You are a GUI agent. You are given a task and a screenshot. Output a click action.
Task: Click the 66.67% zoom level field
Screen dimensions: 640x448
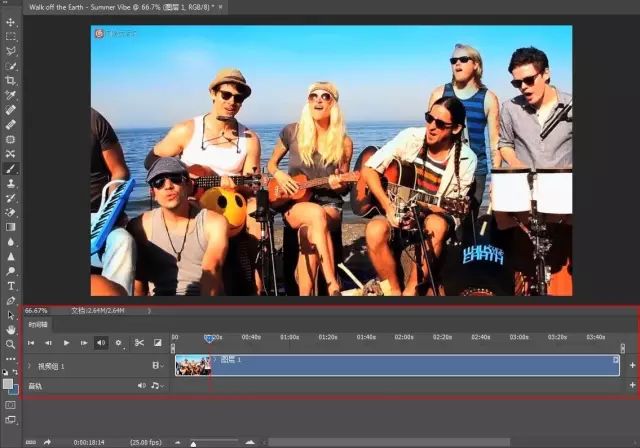pos(36,311)
